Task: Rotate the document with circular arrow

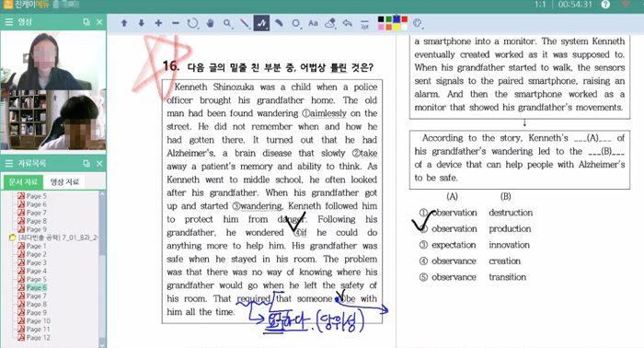Action: click(192, 23)
